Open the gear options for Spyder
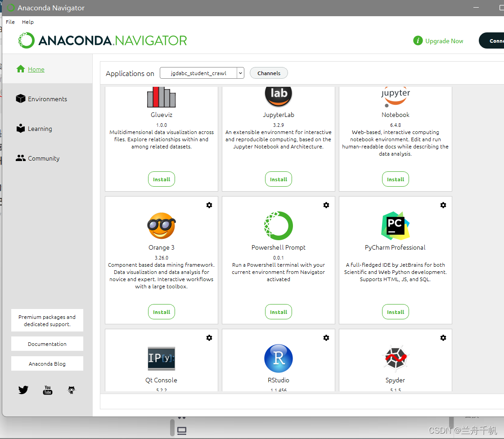The width and height of the screenshot is (504, 439). 443,338
